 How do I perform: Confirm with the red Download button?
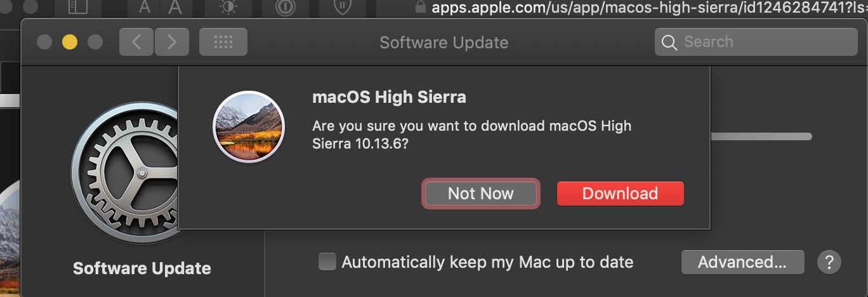point(620,194)
